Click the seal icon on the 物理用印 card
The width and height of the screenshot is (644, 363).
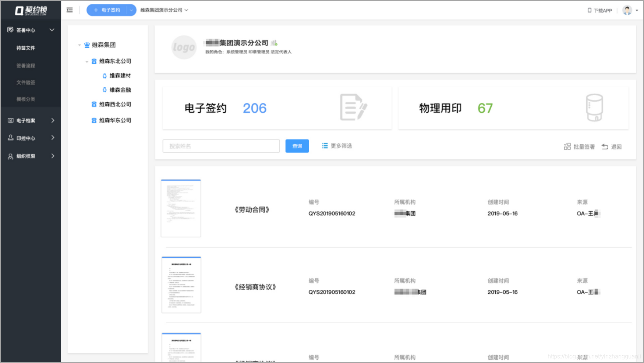pos(595,108)
